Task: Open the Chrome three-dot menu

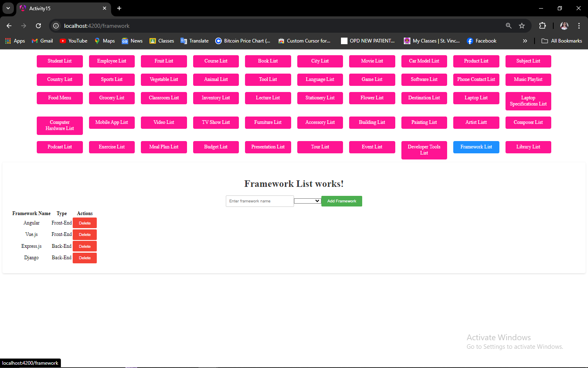Action: click(x=579, y=26)
